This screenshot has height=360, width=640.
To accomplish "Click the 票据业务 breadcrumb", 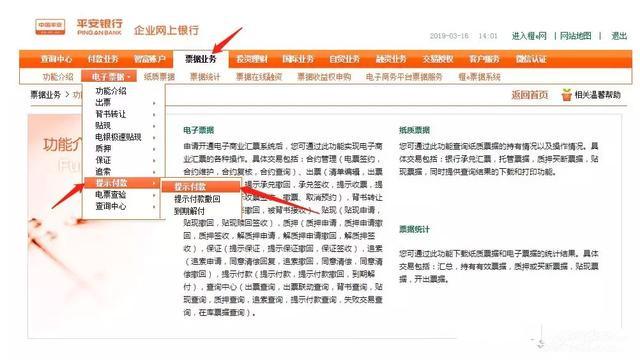I will click(x=45, y=95).
